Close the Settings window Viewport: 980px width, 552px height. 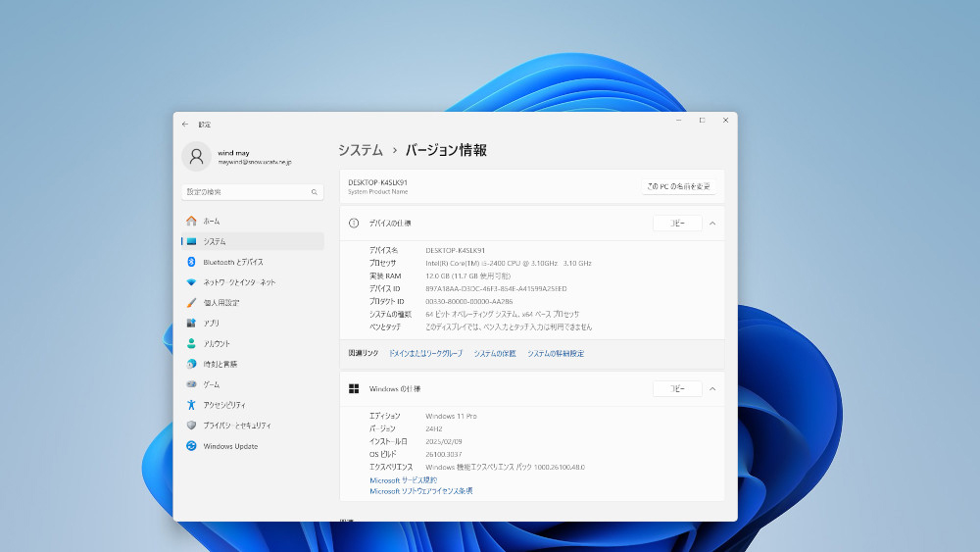[x=725, y=120]
